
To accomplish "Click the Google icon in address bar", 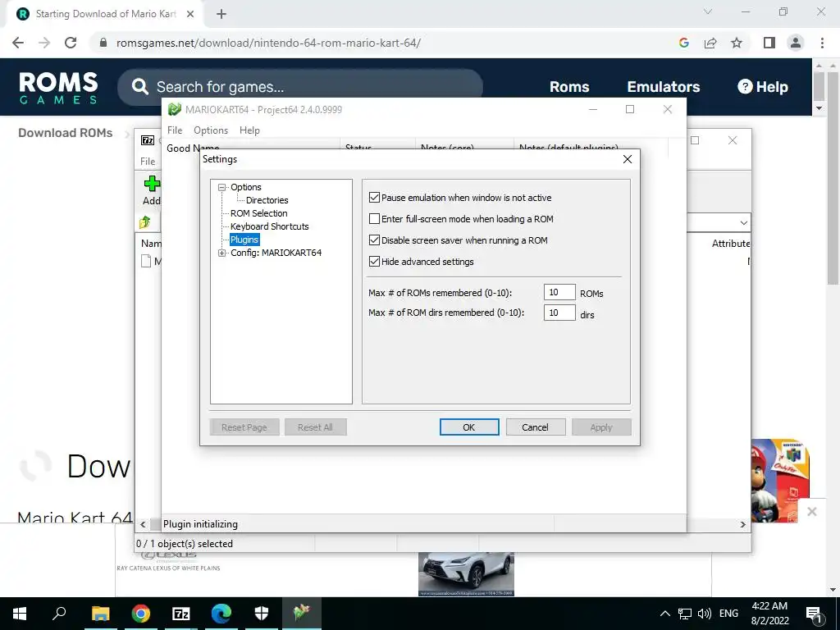I will (x=683, y=43).
